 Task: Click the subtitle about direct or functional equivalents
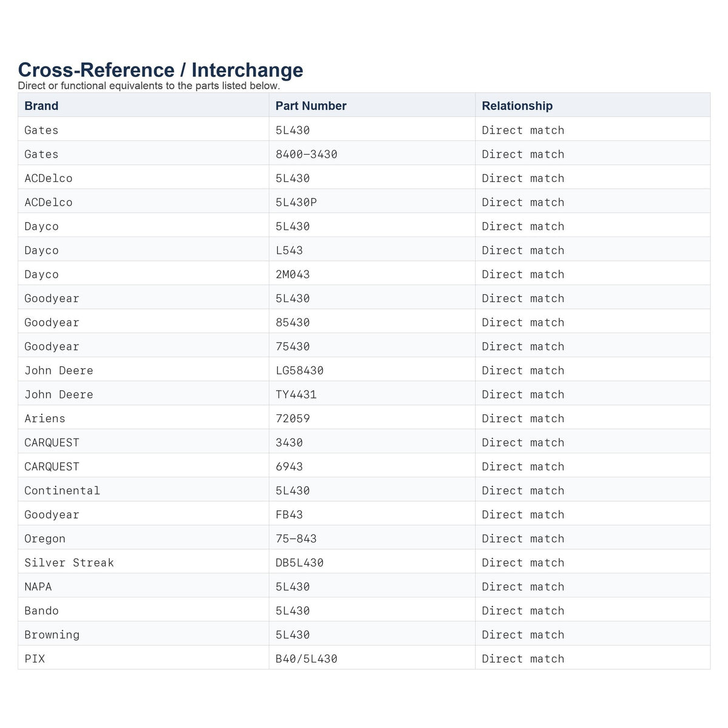pyautogui.click(x=149, y=86)
